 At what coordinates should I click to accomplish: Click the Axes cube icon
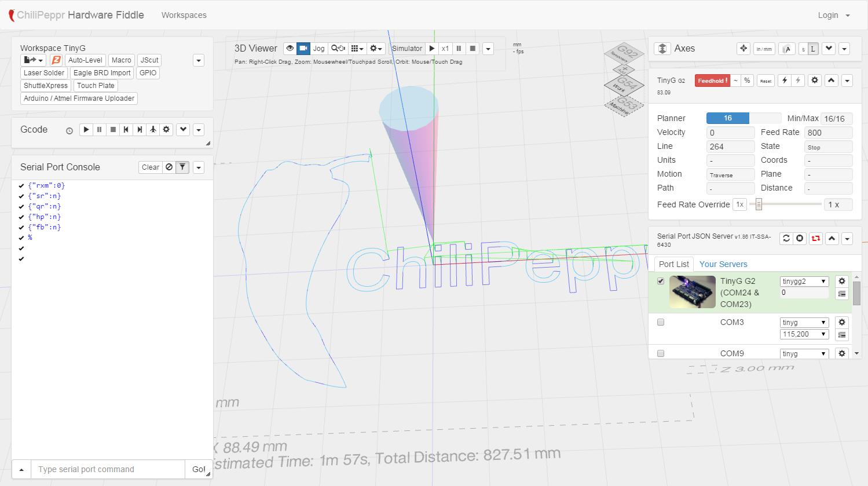tap(662, 49)
